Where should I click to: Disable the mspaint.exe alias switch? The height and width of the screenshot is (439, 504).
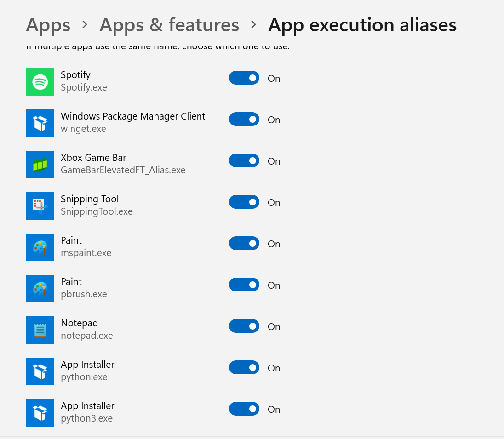pos(244,243)
